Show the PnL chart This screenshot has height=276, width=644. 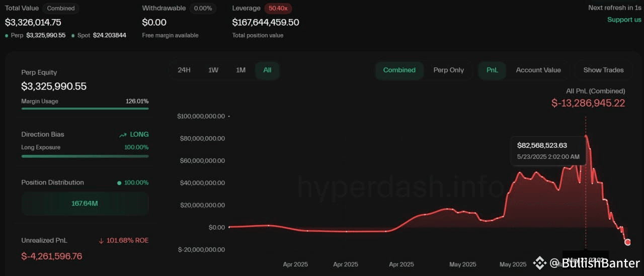tap(492, 70)
